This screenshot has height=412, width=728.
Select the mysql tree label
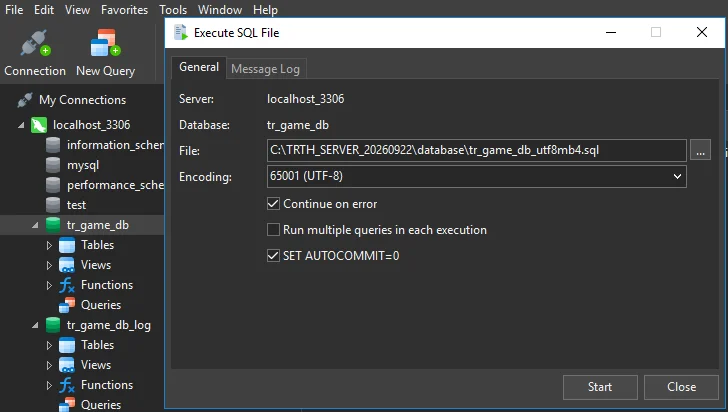coord(83,165)
